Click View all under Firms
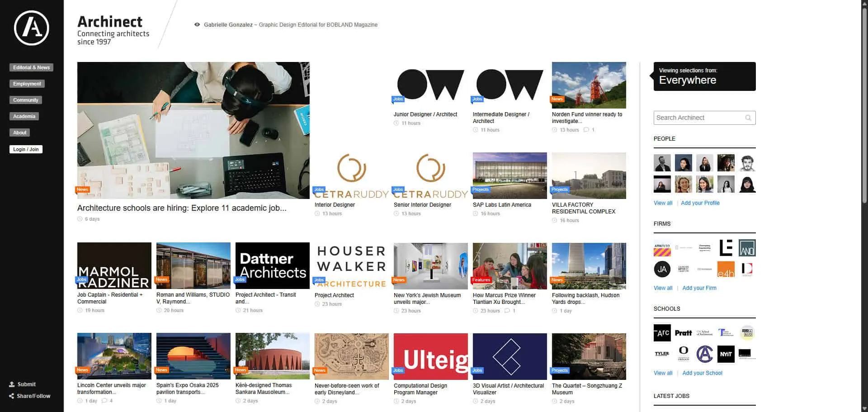 click(x=663, y=288)
